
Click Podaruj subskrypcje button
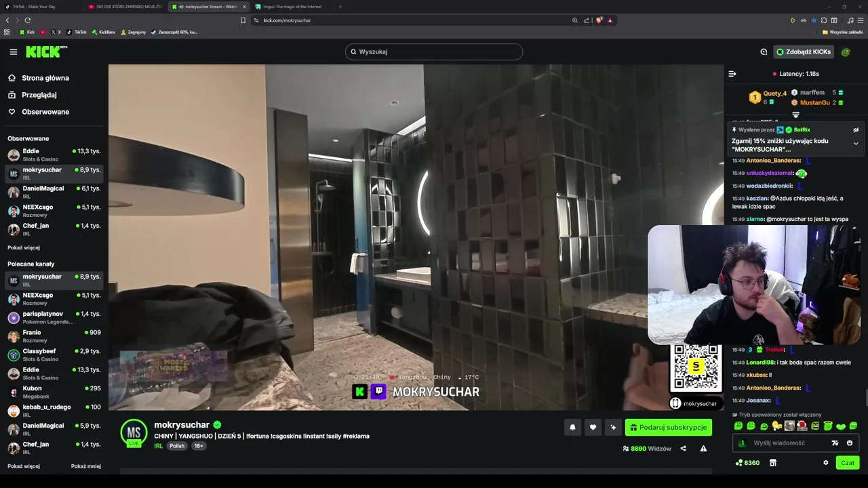pyautogui.click(x=669, y=428)
